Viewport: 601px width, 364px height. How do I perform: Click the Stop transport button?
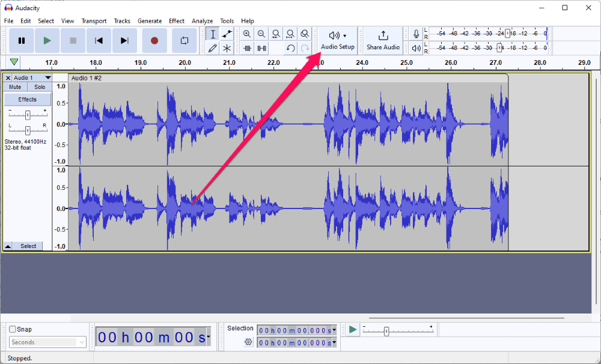coord(73,40)
